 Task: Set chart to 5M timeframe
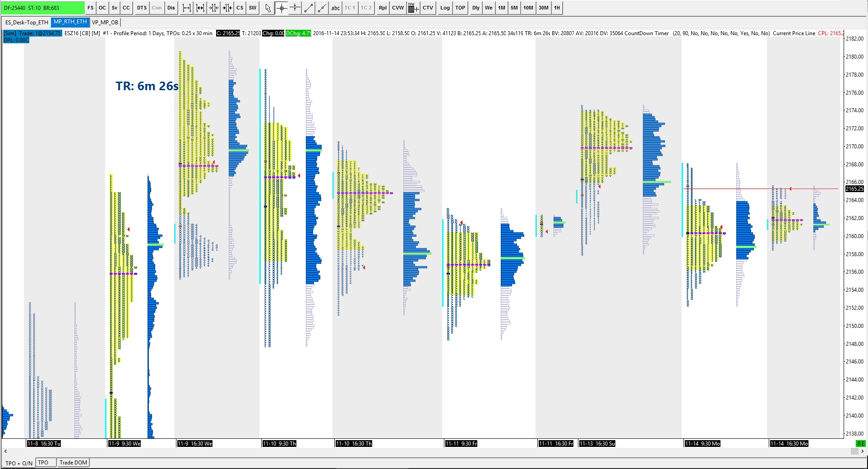coord(514,8)
